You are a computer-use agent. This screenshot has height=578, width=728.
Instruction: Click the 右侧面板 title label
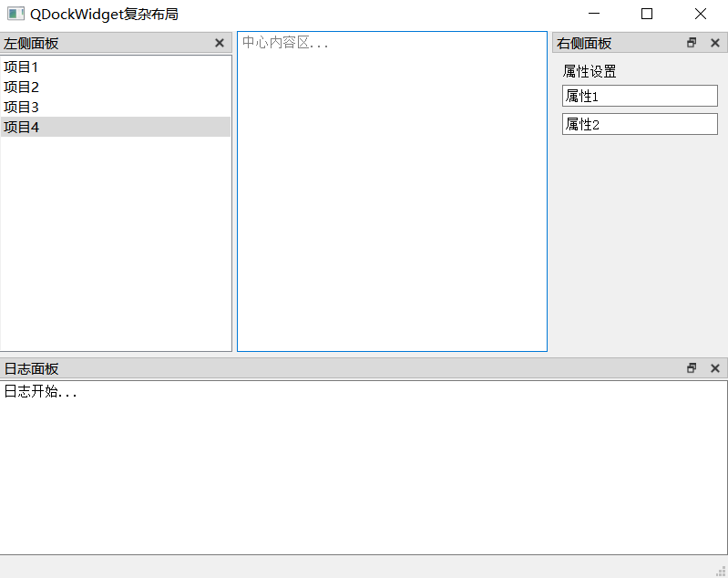tap(584, 44)
